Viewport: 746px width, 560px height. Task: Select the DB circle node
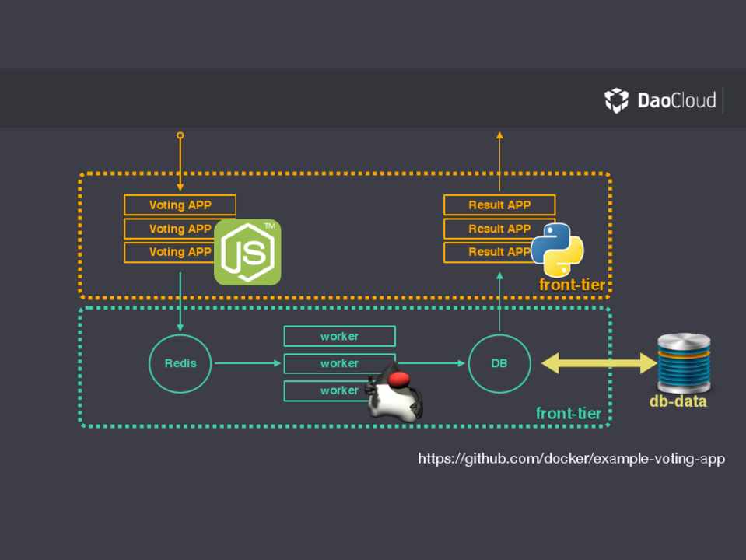(499, 363)
